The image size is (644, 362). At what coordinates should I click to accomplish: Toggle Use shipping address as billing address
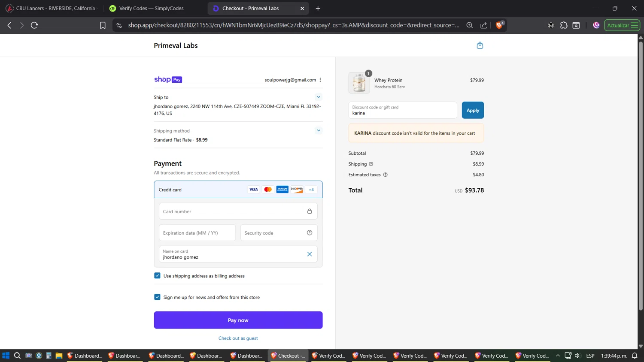point(157,275)
